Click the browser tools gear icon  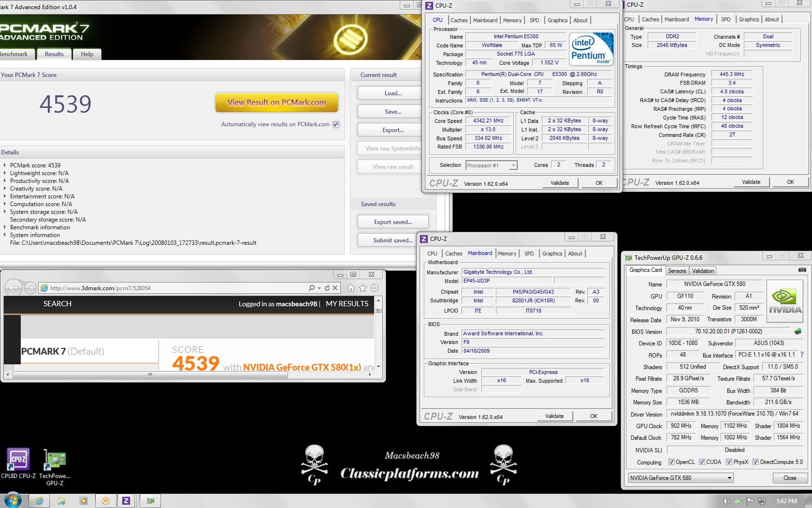[x=375, y=288]
